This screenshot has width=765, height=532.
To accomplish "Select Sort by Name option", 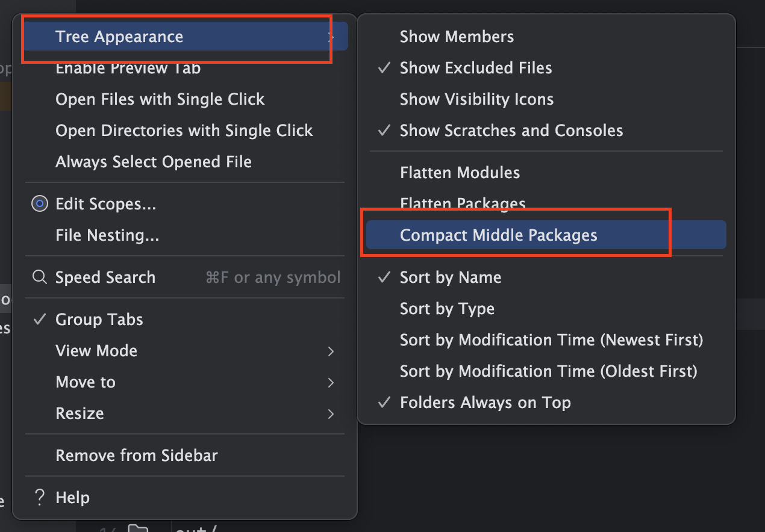I will pyautogui.click(x=450, y=277).
